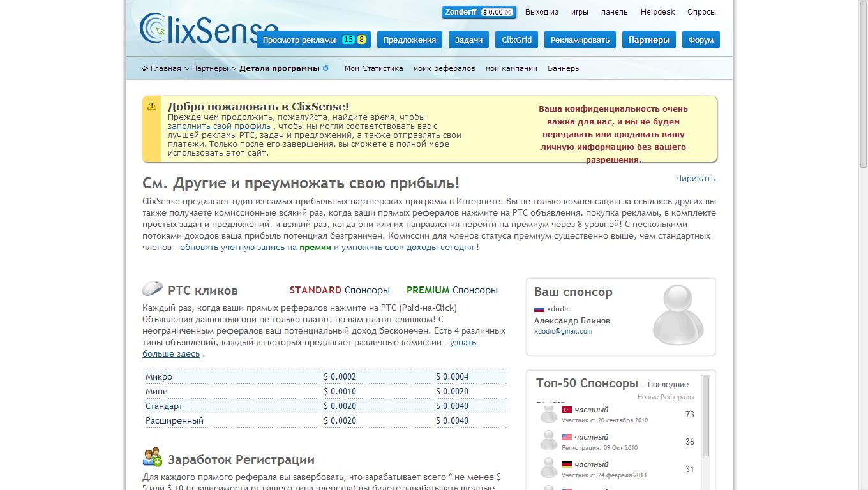Click the yellow 8 ads badge
The height and width of the screenshot is (490, 868).
pyautogui.click(x=361, y=40)
